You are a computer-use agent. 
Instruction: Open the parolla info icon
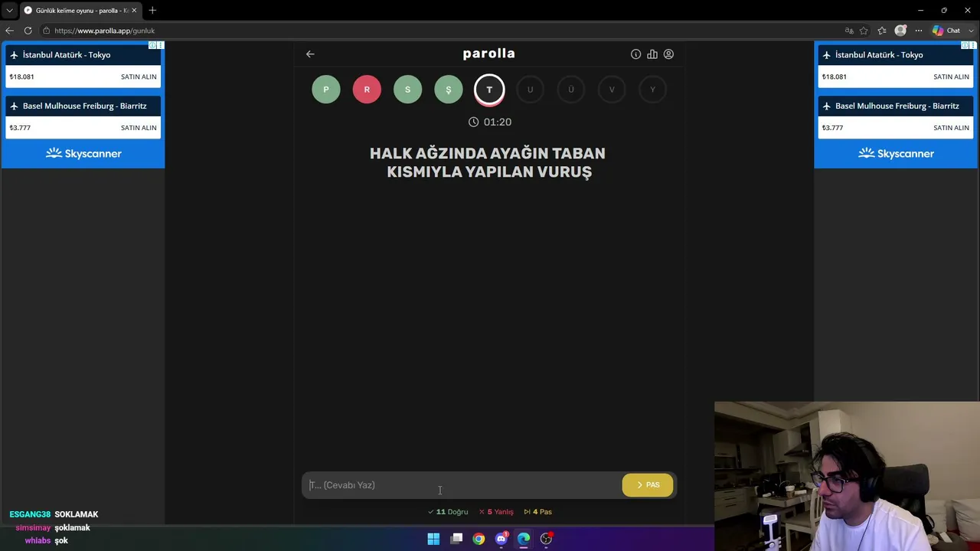(x=635, y=54)
